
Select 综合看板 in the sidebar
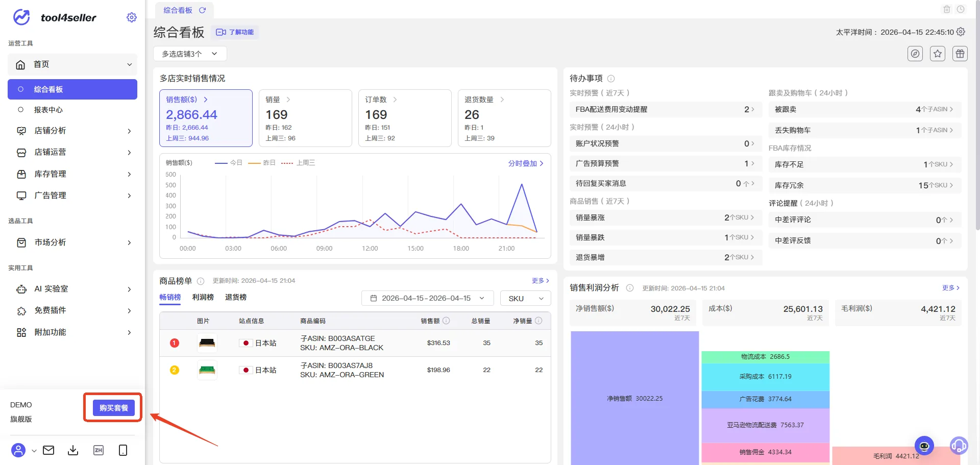[72, 89]
